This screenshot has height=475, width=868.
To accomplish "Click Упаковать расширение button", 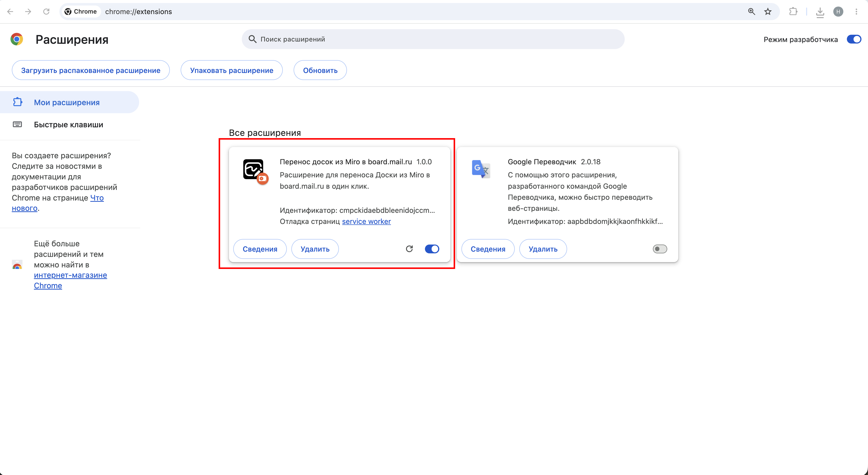I will click(x=231, y=70).
